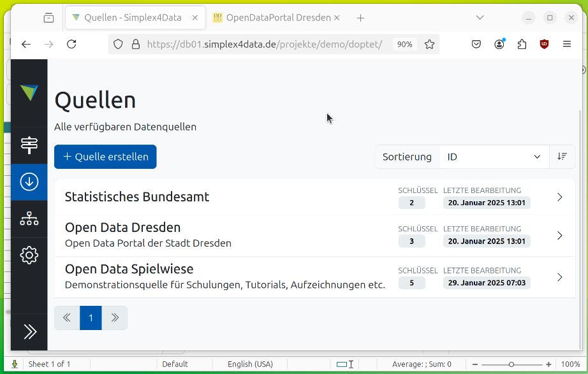Select pagination page 1
The image size is (588, 374).
point(91,318)
